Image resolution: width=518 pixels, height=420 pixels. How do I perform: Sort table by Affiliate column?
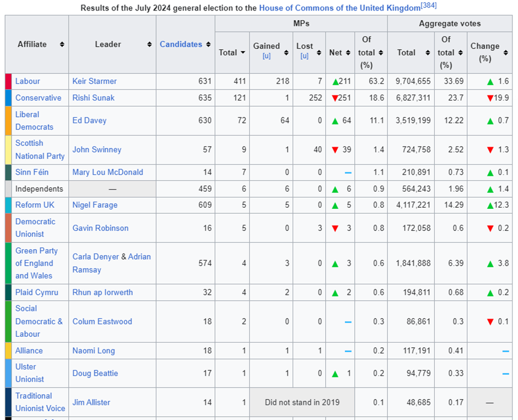[x=62, y=44]
